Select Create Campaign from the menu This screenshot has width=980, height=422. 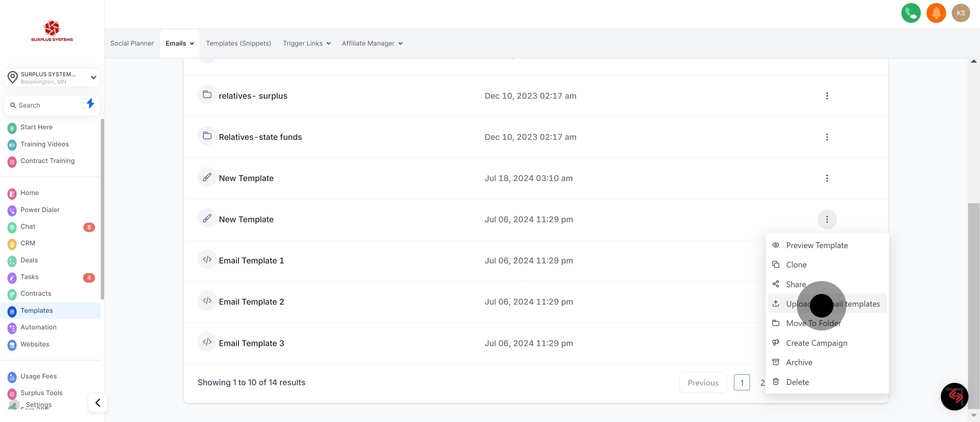click(827, 343)
